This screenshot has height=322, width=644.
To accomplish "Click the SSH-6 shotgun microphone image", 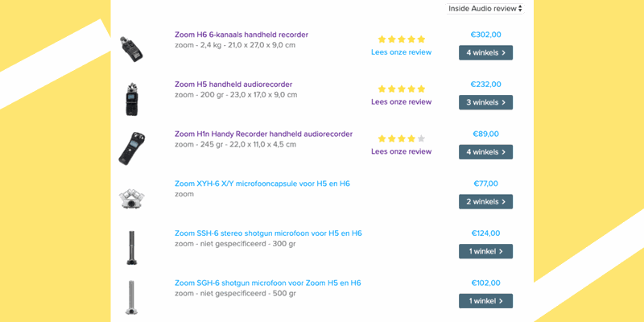I will pyautogui.click(x=131, y=247).
